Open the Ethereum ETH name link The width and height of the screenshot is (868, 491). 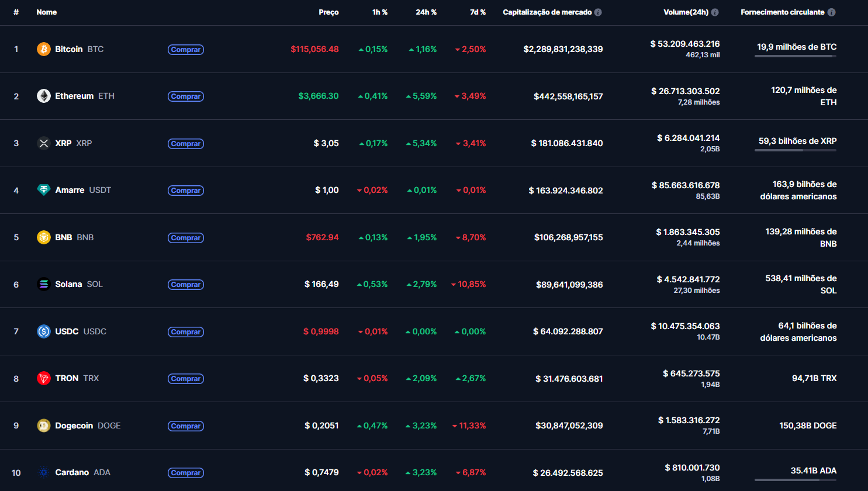pos(85,96)
